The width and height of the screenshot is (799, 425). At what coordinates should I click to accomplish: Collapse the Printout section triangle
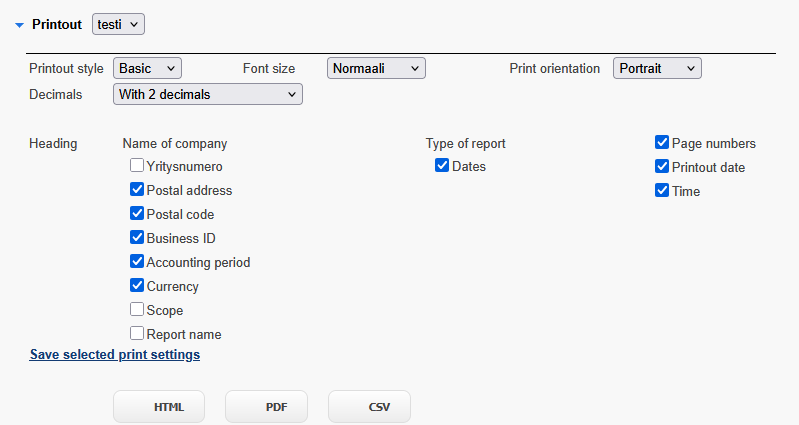[x=19, y=25]
